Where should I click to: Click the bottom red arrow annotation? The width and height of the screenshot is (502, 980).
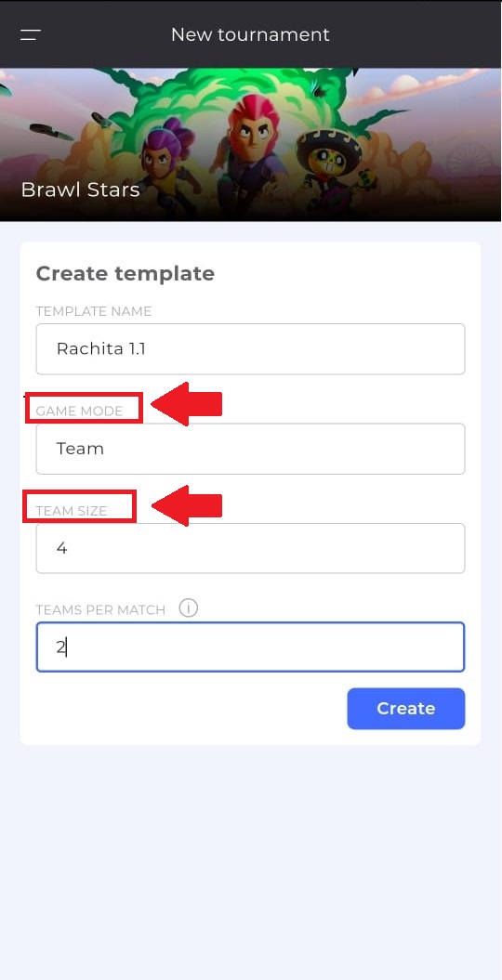tap(187, 505)
